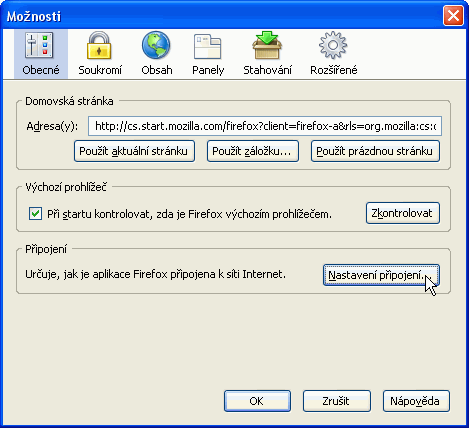The image size is (469, 428).
Task: Toggle default browser check at startup
Action: [x=35, y=214]
